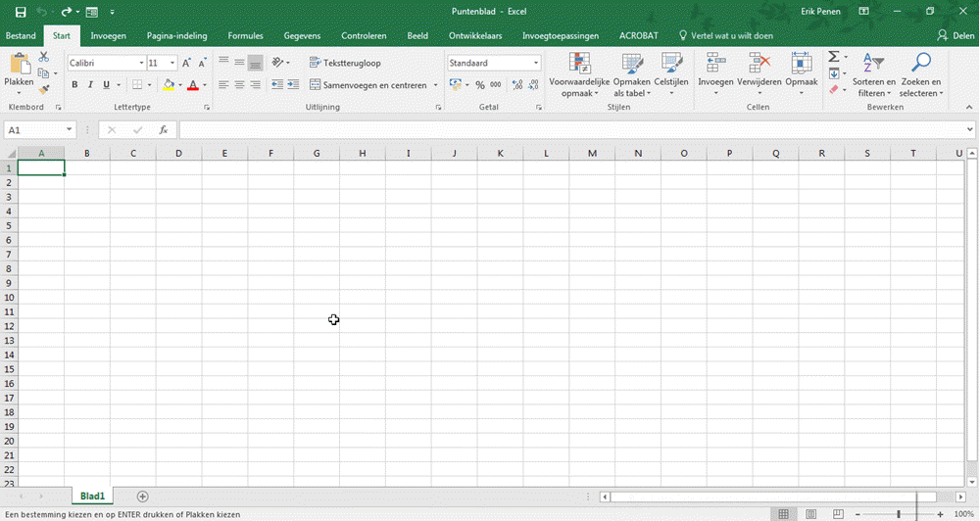
Task: Switch to page break preview icon
Action: pos(838,514)
